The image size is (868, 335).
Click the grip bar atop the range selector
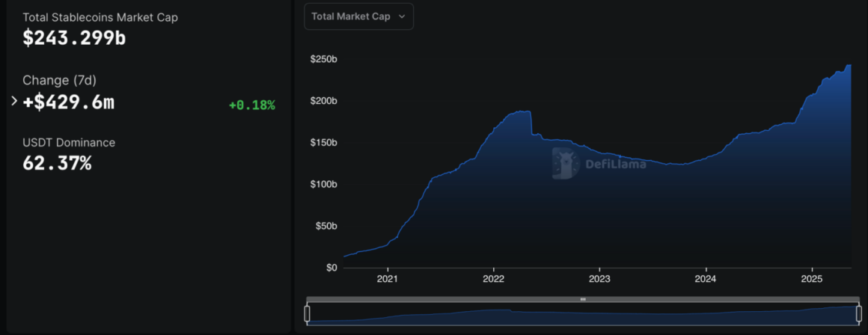[x=582, y=299]
